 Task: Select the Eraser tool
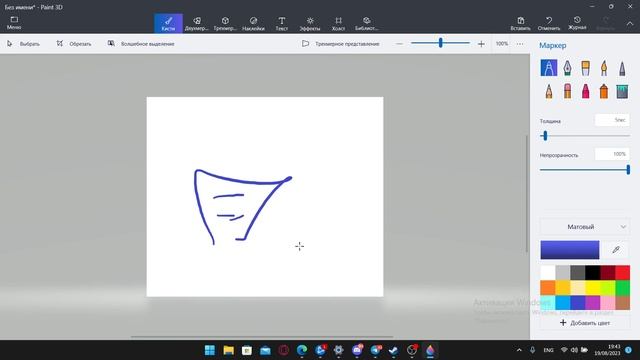567,91
